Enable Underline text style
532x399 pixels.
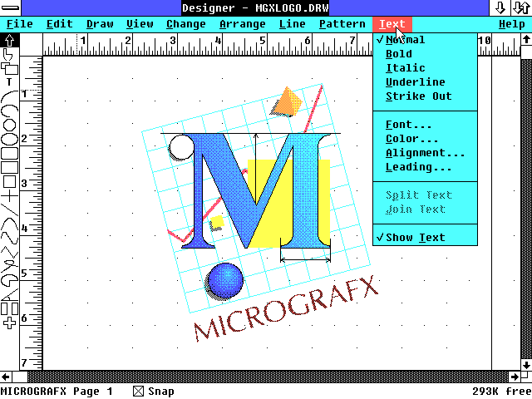tap(425, 82)
